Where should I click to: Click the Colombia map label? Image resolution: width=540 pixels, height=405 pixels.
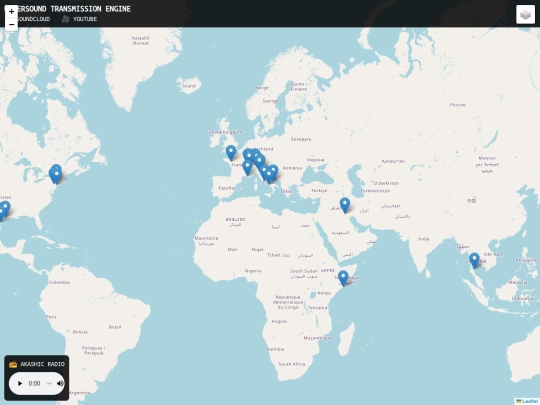59,282
